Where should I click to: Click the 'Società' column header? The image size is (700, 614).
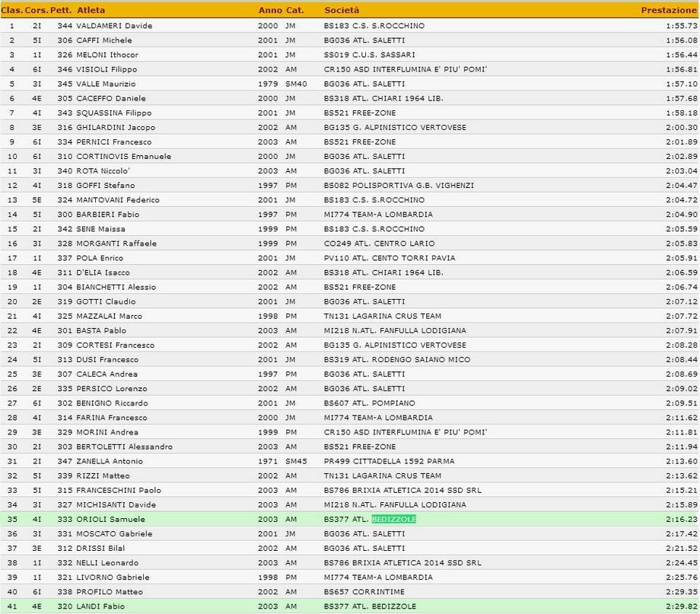coord(342,10)
